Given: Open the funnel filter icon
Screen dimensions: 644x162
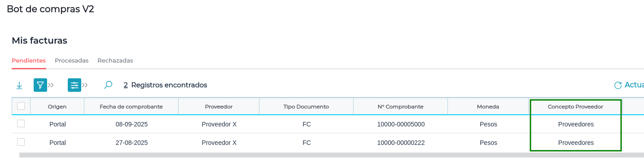Looking at the screenshot, I should 40,85.
